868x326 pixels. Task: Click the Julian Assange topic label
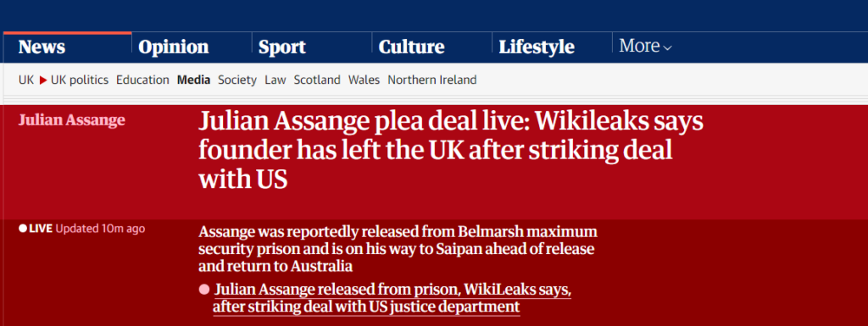[72, 120]
